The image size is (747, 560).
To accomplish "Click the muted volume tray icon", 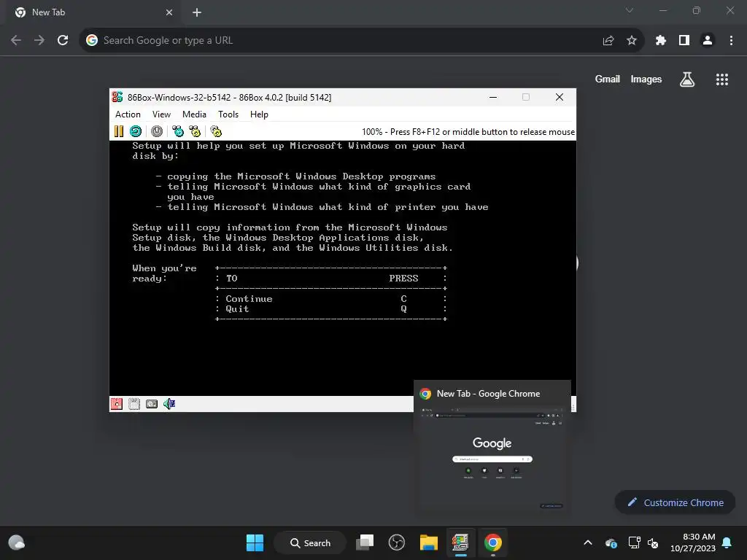I will click(x=653, y=542).
